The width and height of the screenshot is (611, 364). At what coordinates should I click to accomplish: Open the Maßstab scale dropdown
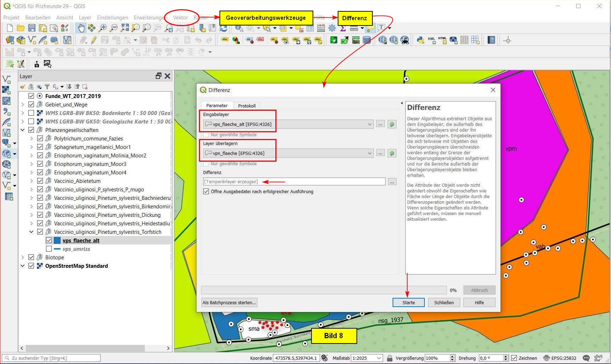click(379, 358)
